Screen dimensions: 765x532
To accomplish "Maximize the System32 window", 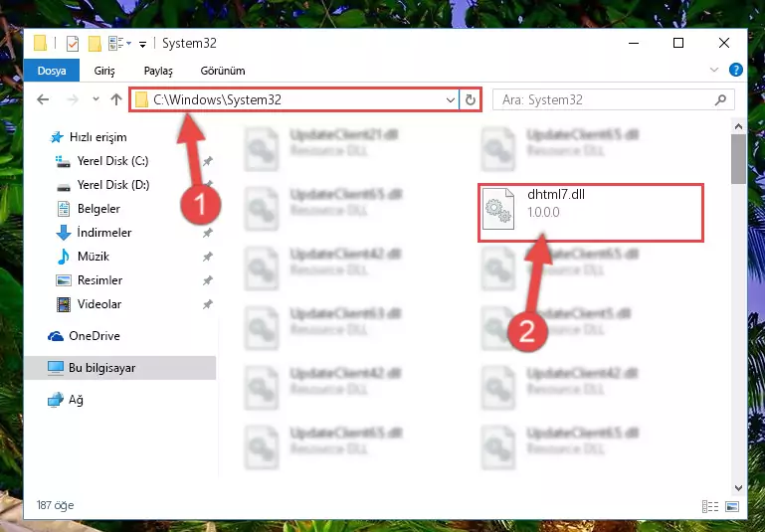I will (678, 44).
